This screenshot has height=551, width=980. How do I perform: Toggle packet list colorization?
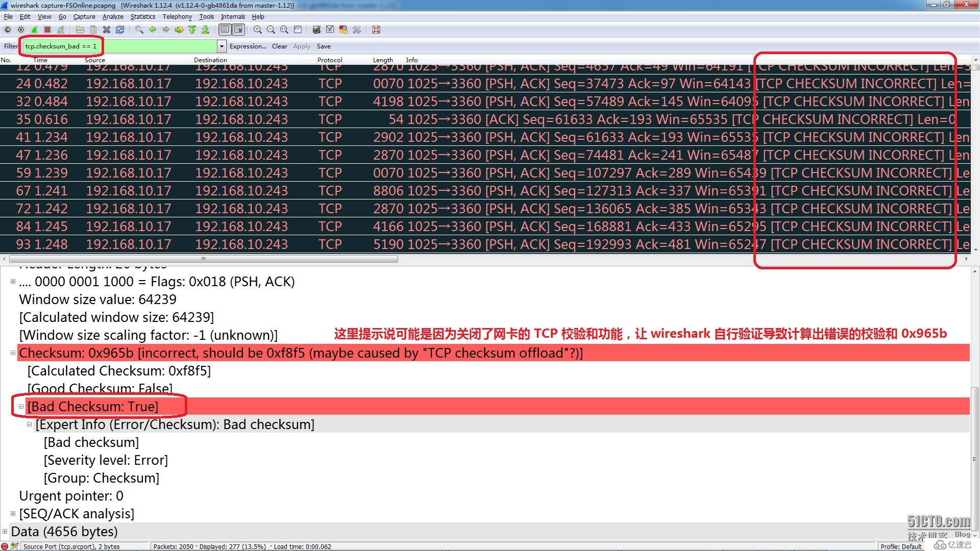[x=225, y=30]
